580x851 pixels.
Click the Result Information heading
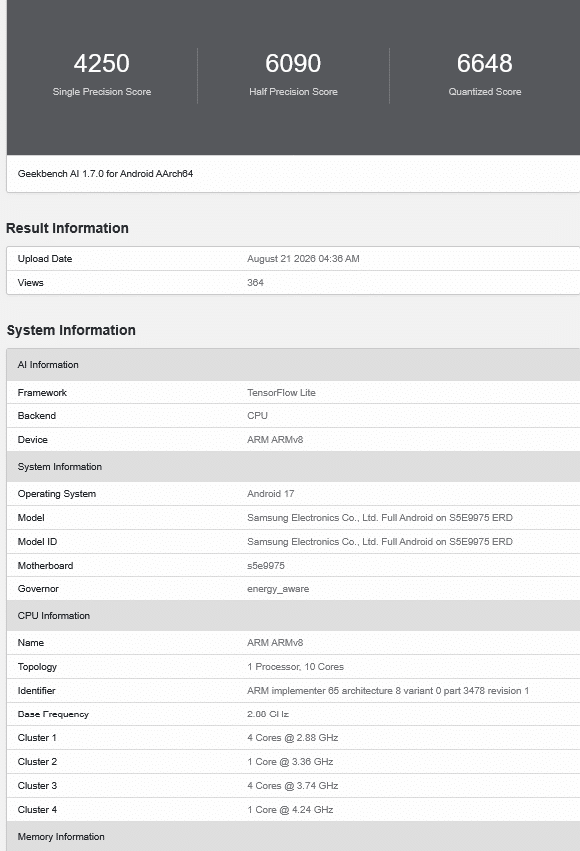pyautogui.click(x=67, y=228)
